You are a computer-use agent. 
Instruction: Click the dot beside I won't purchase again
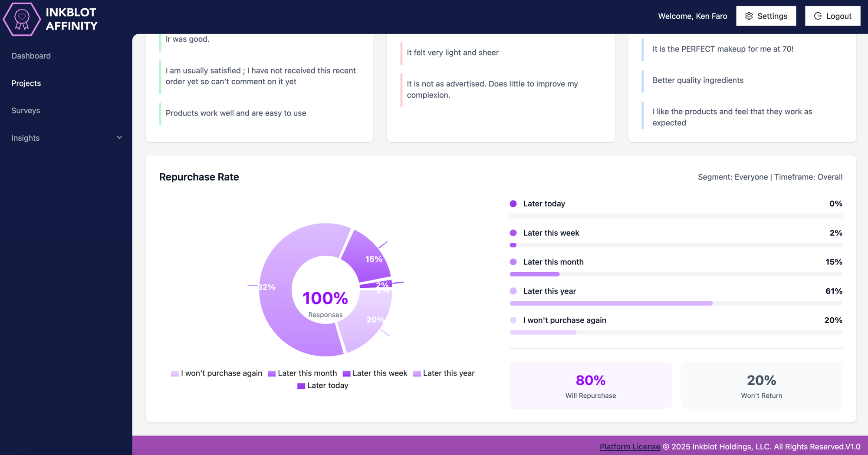513,320
